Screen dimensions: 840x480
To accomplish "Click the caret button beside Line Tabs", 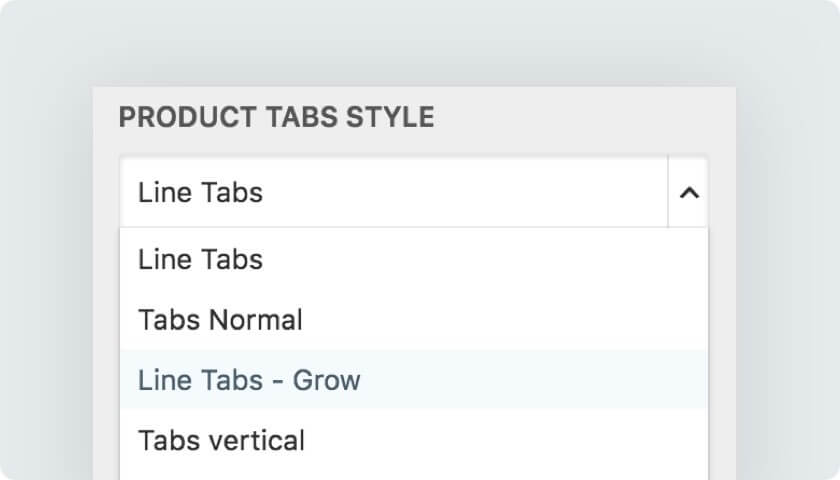I will click(x=689, y=192).
